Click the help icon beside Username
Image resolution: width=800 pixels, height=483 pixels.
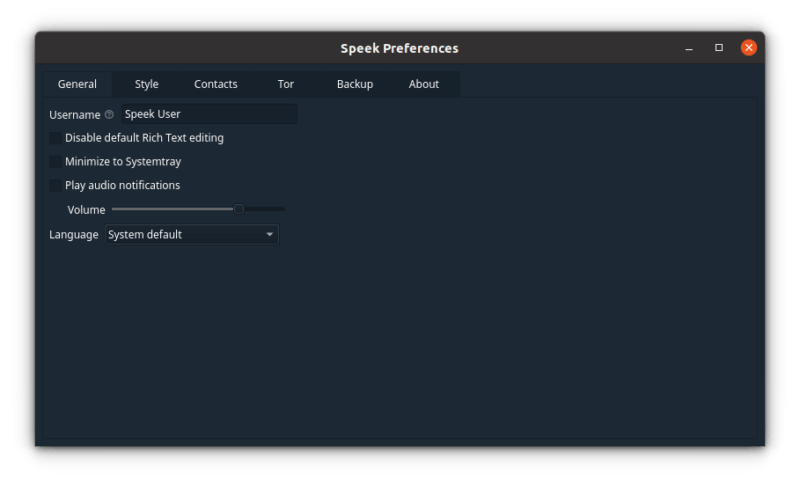pos(109,115)
